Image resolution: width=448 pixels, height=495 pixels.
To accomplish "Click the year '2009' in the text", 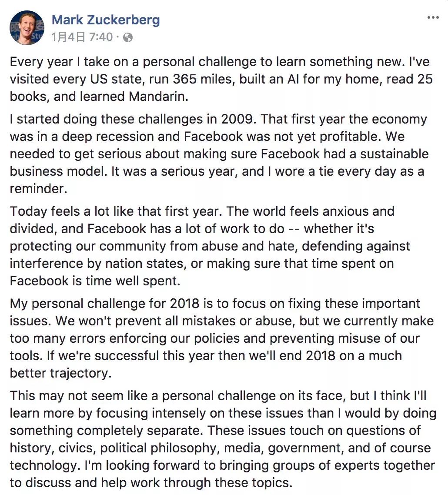I will tap(237, 119).
